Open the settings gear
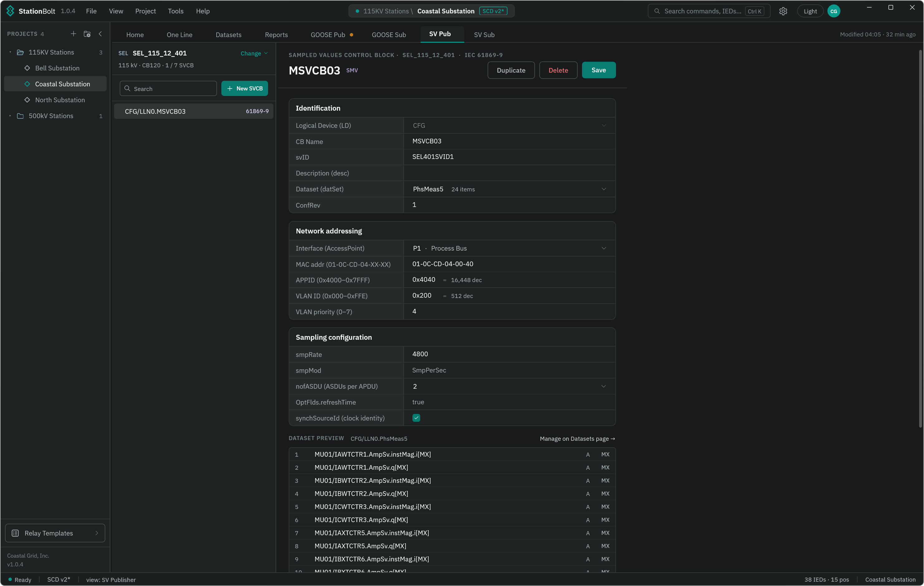The width and height of the screenshot is (924, 586). click(783, 11)
